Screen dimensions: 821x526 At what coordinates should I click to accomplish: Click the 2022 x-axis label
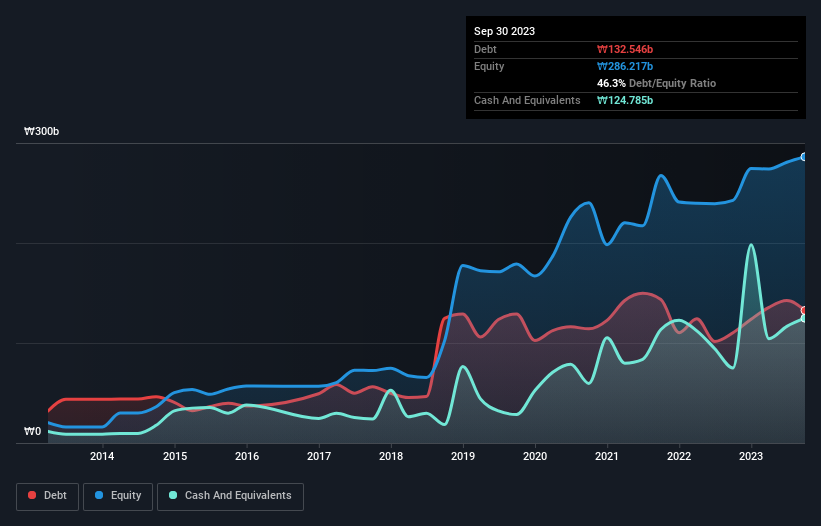[x=679, y=456]
